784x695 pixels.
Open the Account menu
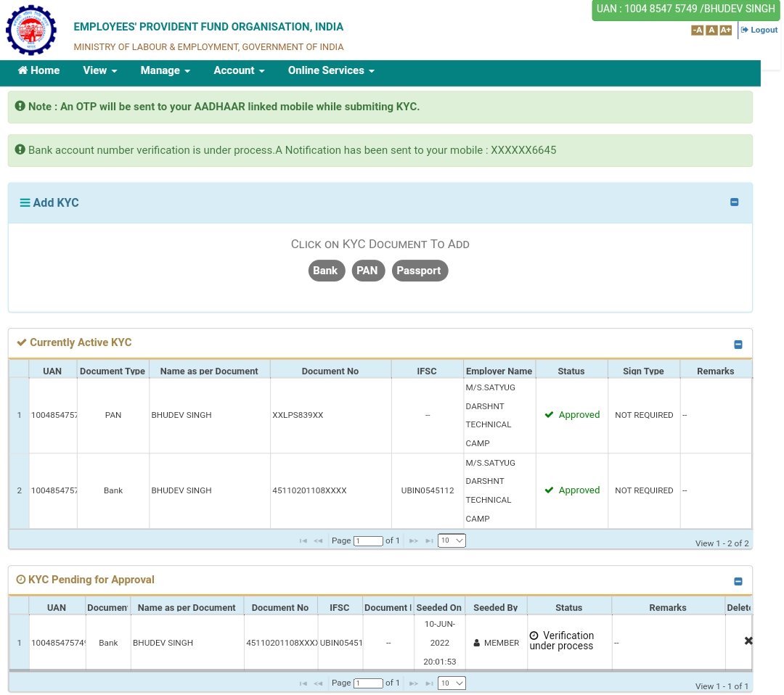pos(239,70)
